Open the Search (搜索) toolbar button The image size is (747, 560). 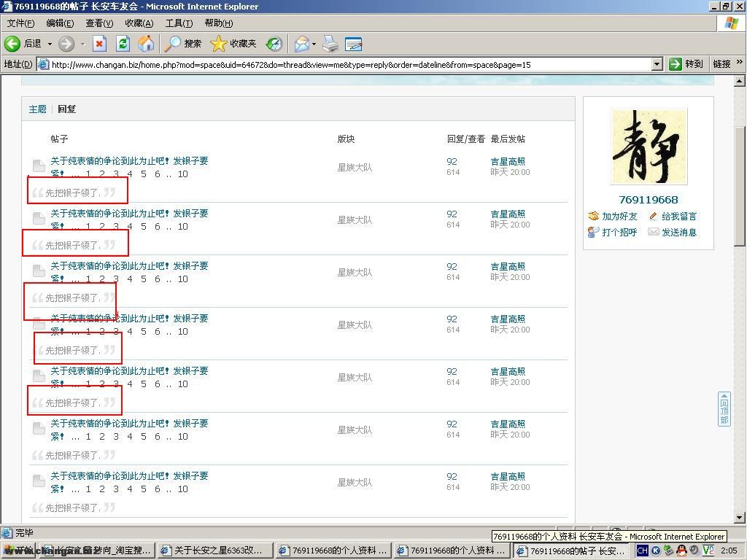182,44
